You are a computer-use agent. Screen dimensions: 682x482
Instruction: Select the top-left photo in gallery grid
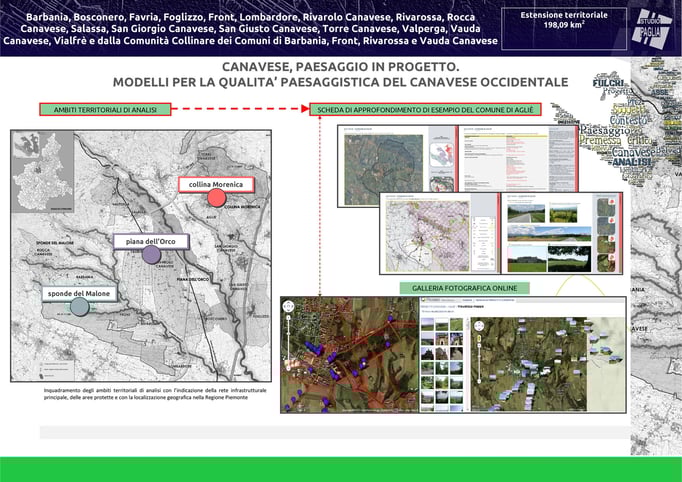point(428,324)
